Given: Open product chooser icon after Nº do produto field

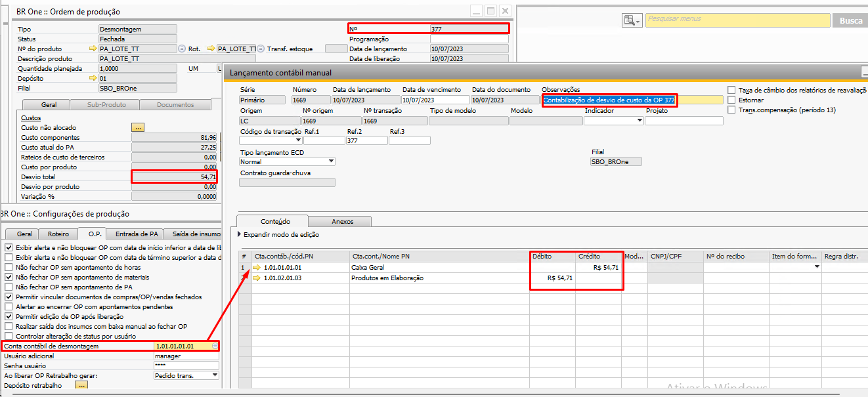Looking at the screenshot, I should point(181,49).
